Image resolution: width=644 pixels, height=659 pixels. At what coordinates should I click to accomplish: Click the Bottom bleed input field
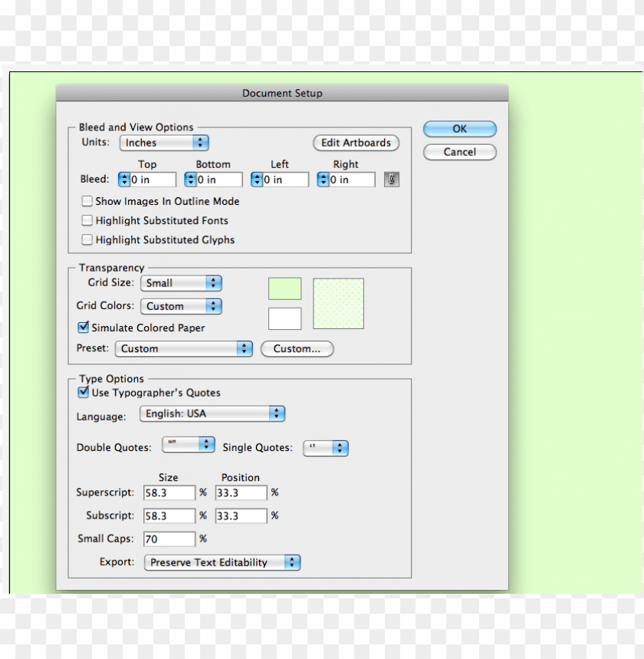pyautogui.click(x=219, y=180)
